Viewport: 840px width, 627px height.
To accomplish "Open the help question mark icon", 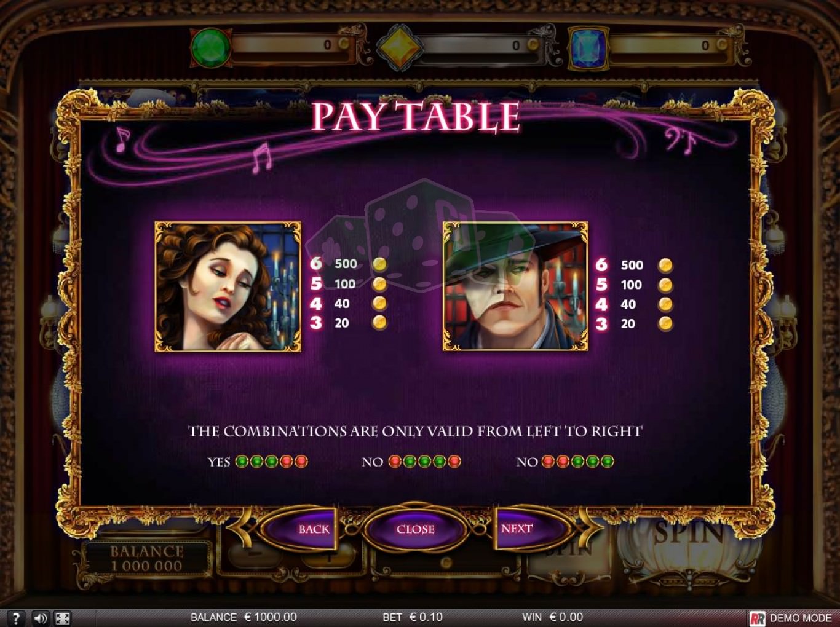I will tap(15, 618).
